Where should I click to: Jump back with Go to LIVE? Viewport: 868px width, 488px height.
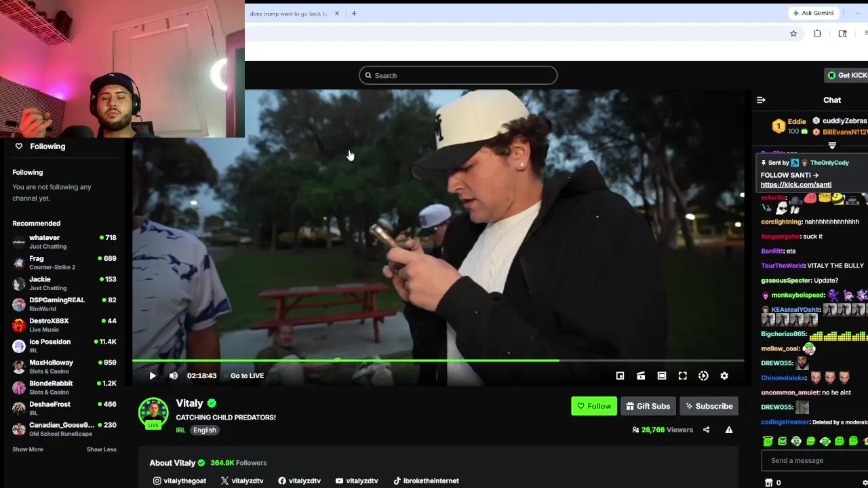pos(247,375)
